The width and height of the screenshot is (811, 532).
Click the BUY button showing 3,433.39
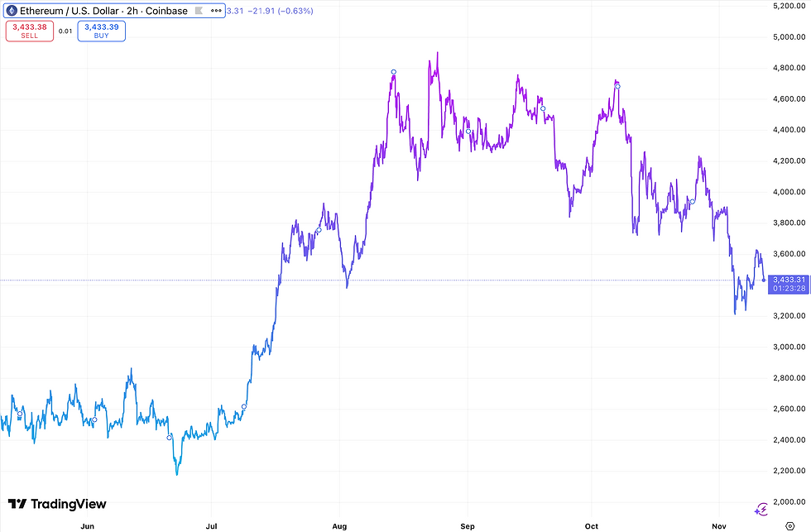coord(101,31)
